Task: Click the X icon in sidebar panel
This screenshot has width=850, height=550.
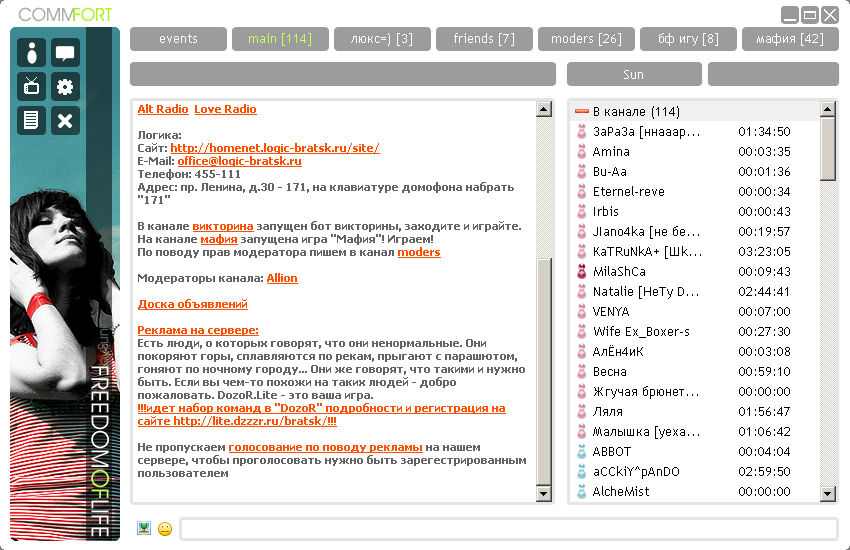Action: [x=65, y=120]
